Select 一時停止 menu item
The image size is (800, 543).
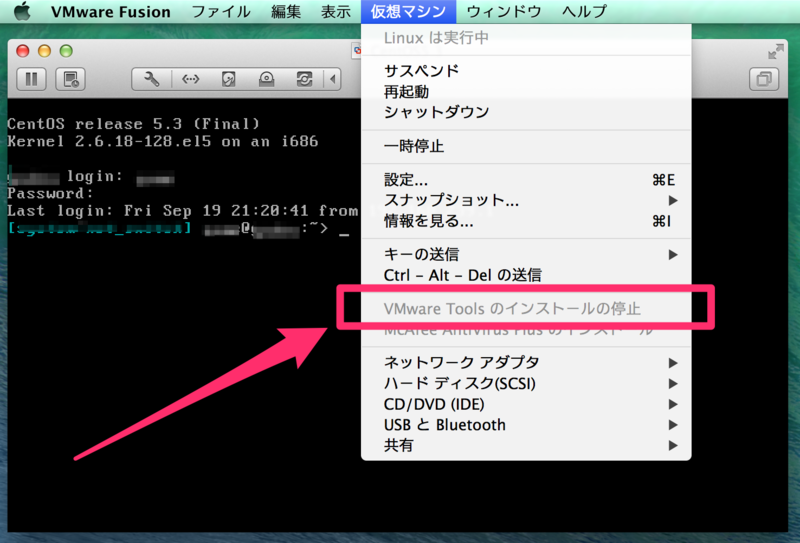click(x=526, y=146)
